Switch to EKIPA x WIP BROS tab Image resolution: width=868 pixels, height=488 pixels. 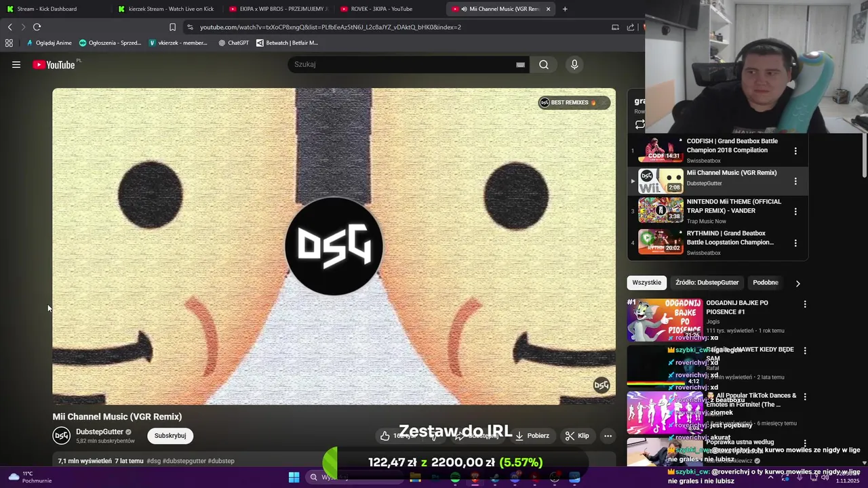278,9
